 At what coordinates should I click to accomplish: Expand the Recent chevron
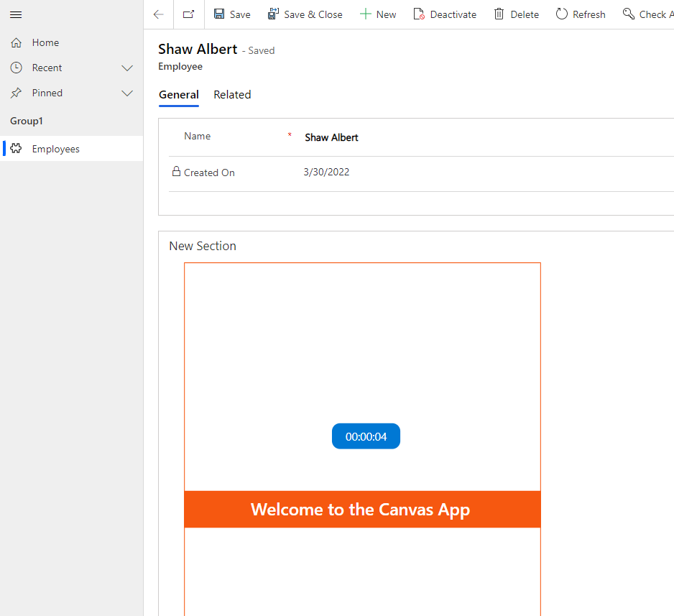coord(127,68)
